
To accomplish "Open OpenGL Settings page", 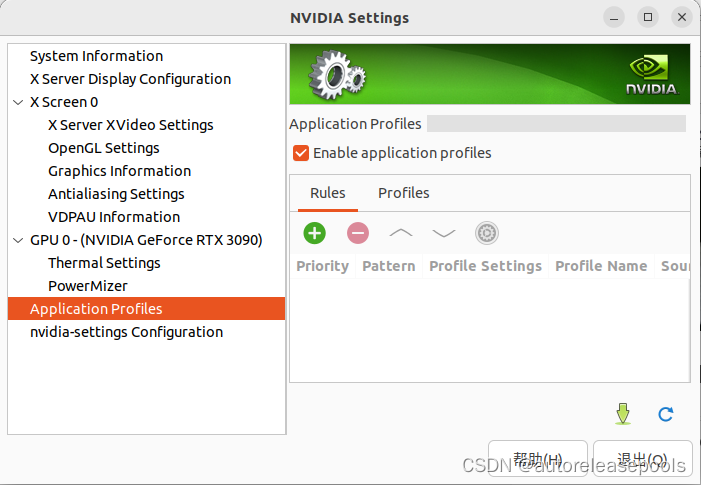I will coord(104,148).
